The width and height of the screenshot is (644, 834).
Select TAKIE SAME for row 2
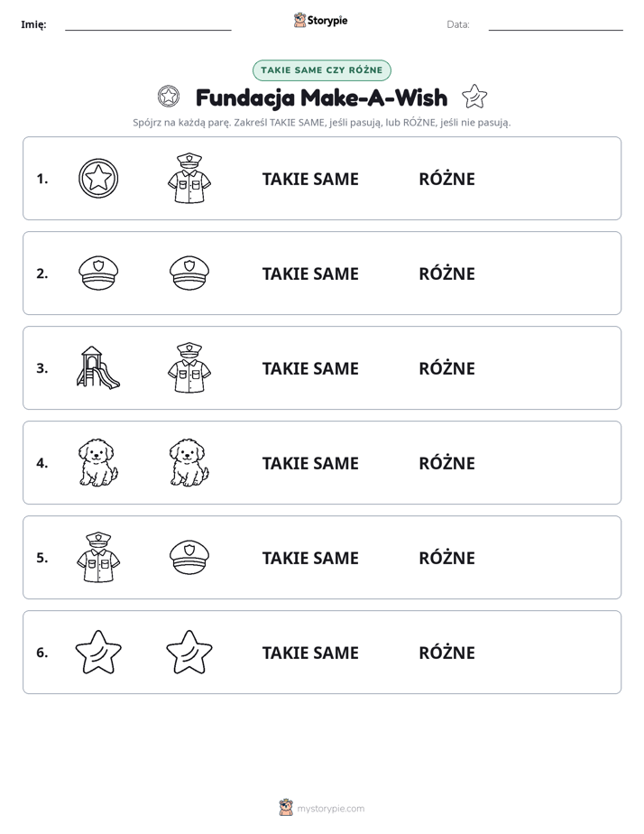pyautogui.click(x=310, y=273)
